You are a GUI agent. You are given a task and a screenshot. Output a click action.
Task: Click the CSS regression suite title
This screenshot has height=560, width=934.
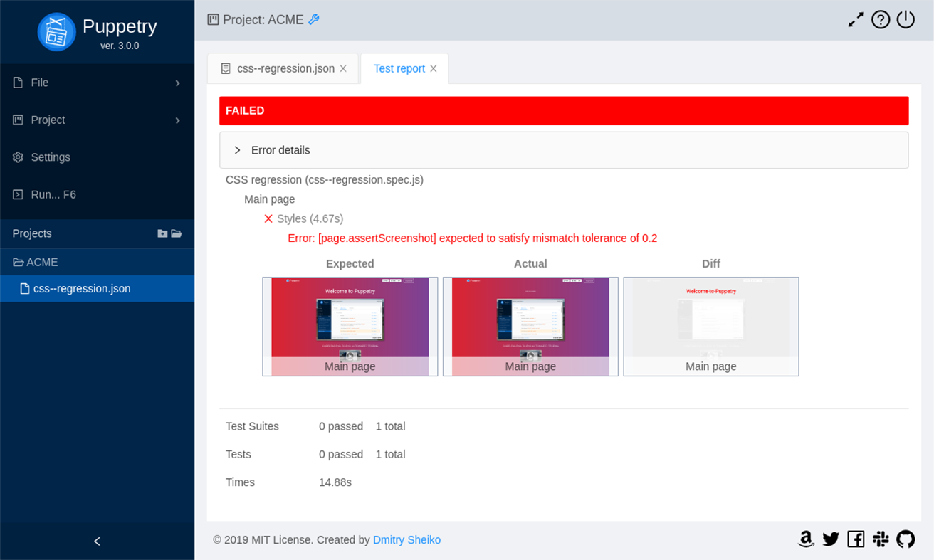tap(325, 180)
